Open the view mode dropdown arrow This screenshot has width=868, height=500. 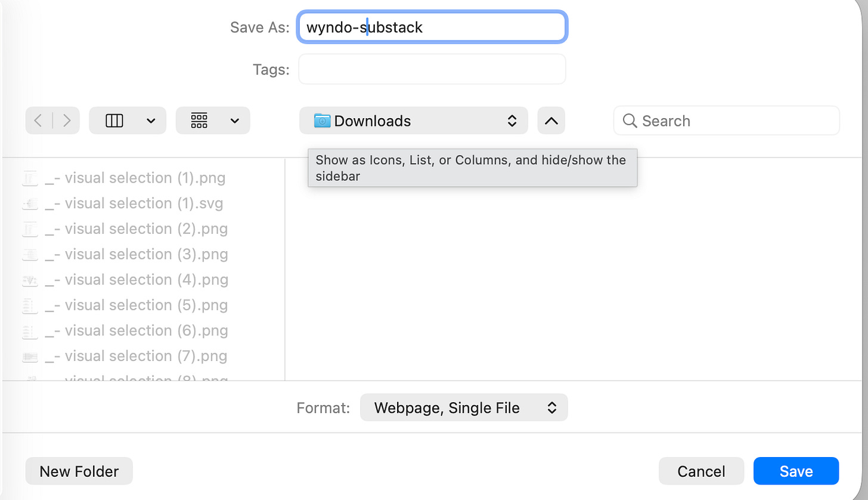[151, 121]
